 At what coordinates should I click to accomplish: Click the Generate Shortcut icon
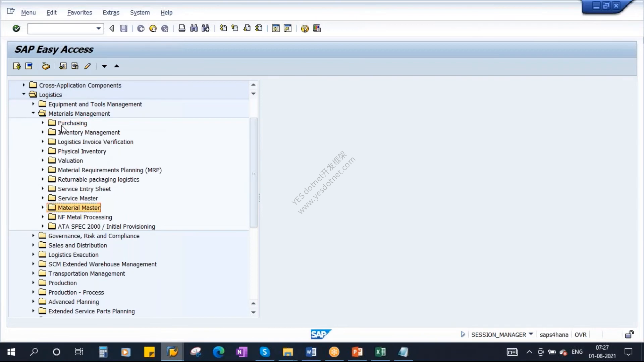coord(287,28)
